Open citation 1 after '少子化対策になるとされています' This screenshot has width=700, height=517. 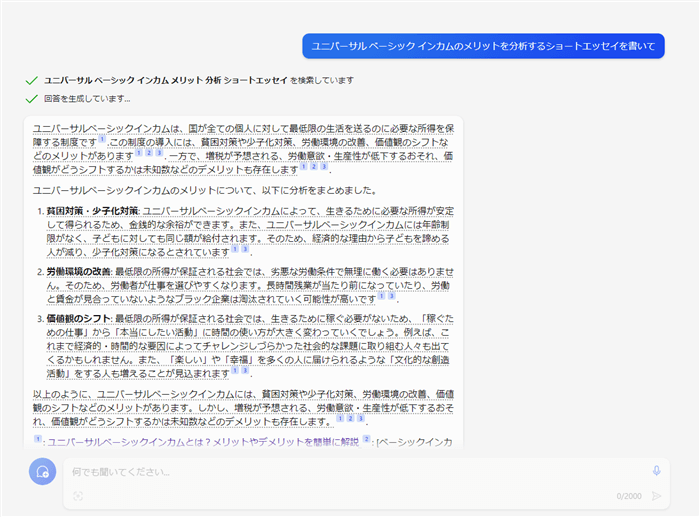coord(235,249)
